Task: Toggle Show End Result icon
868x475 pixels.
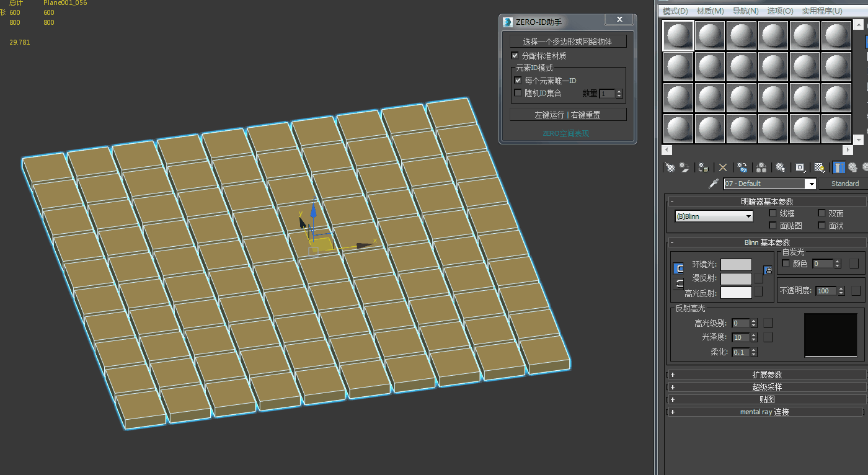Action: coord(838,167)
